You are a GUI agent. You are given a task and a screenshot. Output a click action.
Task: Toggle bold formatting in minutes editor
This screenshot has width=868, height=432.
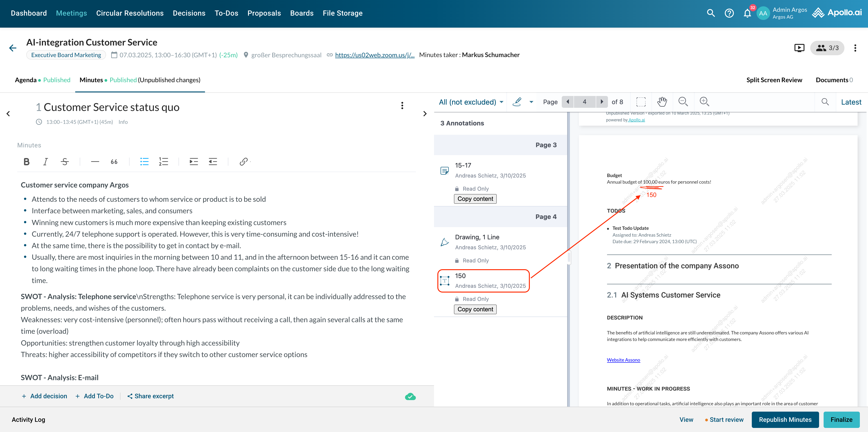tap(26, 162)
